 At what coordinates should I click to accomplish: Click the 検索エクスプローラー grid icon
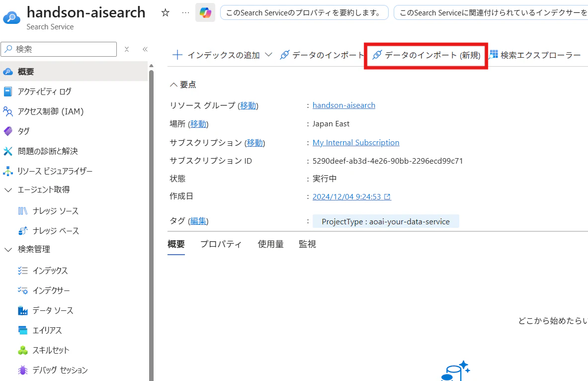point(494,55)
